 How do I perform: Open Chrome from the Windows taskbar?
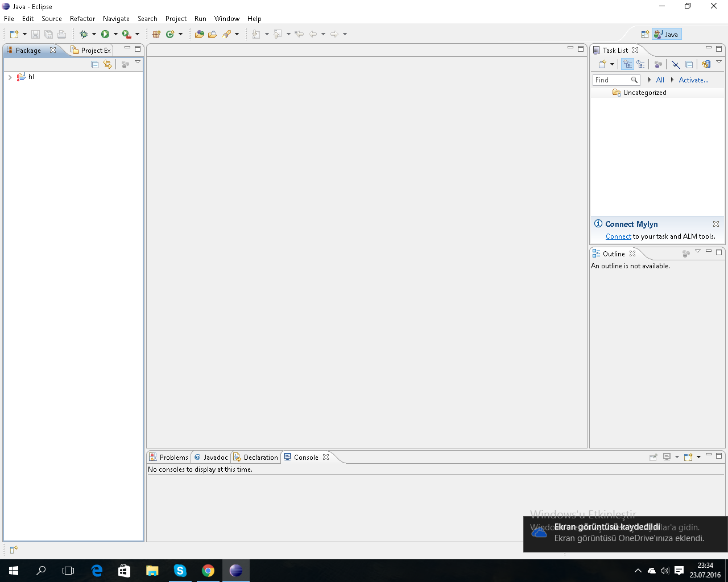[208, 571]
